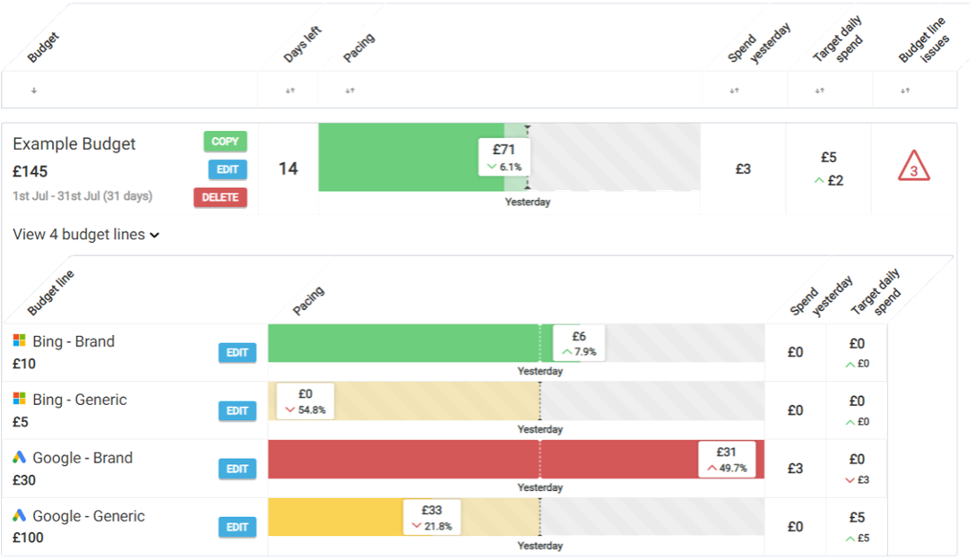This screenshot has width=975, height=560.
Task: Collapse the View 4 budget lines expander
Action: point(86,235)
